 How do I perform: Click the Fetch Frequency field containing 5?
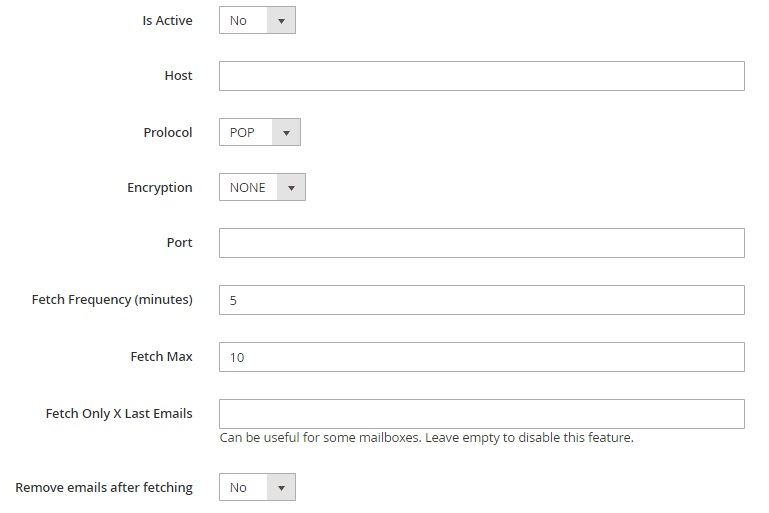[x=482, y=300]
